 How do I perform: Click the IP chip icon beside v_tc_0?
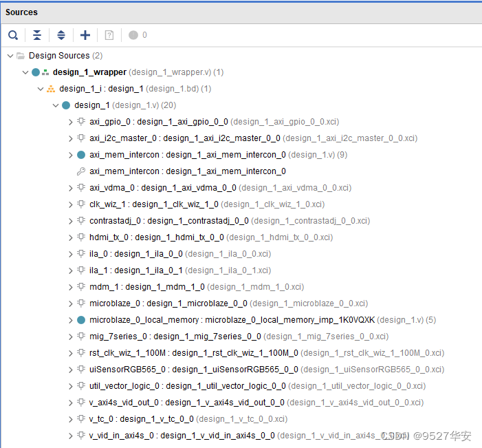pos(81,418)
